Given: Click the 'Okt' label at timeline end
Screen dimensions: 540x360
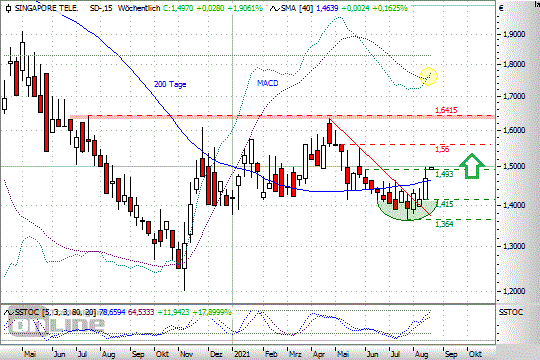Looking at the screenshot, I should (x=475, y=354).
